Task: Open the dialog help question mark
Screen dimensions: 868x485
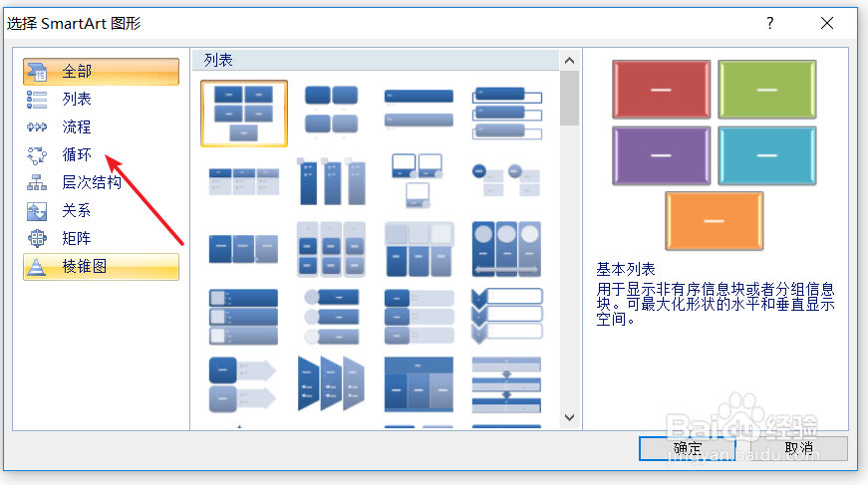Action: 770,23
